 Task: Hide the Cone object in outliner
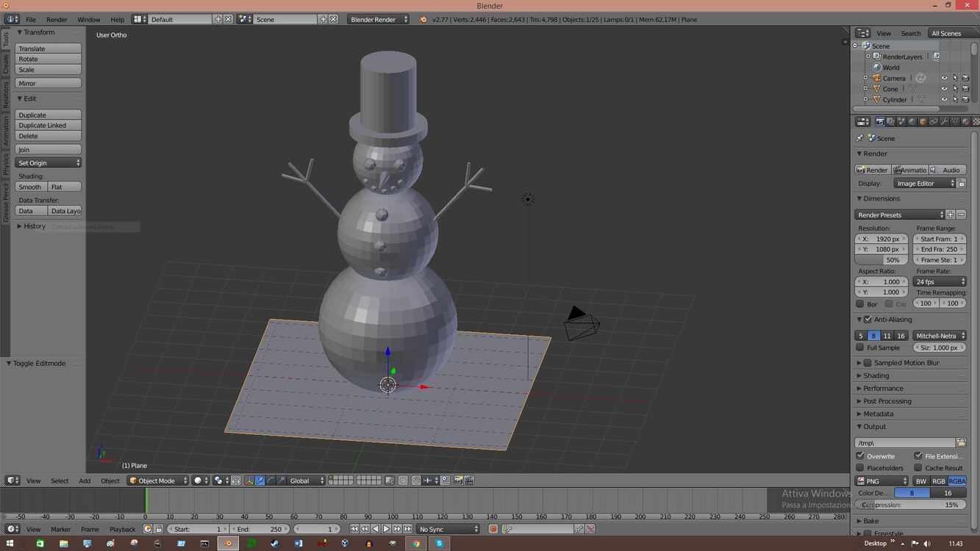[x=944, y=89]
